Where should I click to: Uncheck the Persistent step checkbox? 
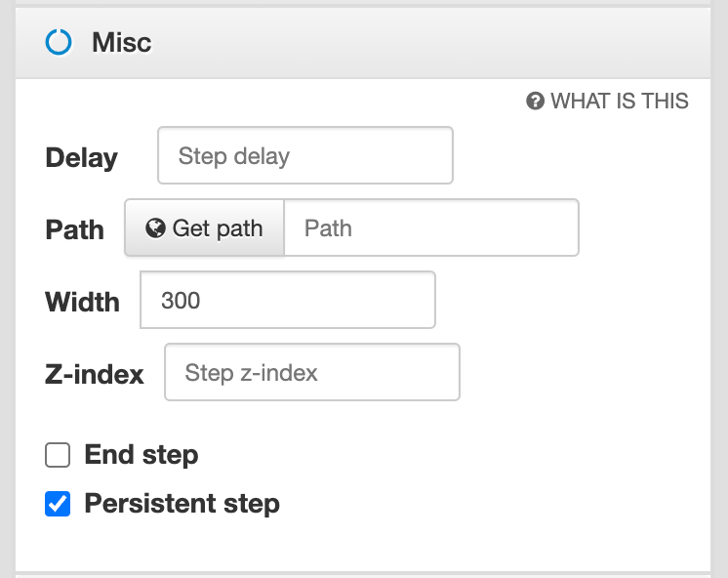[59, 504]
